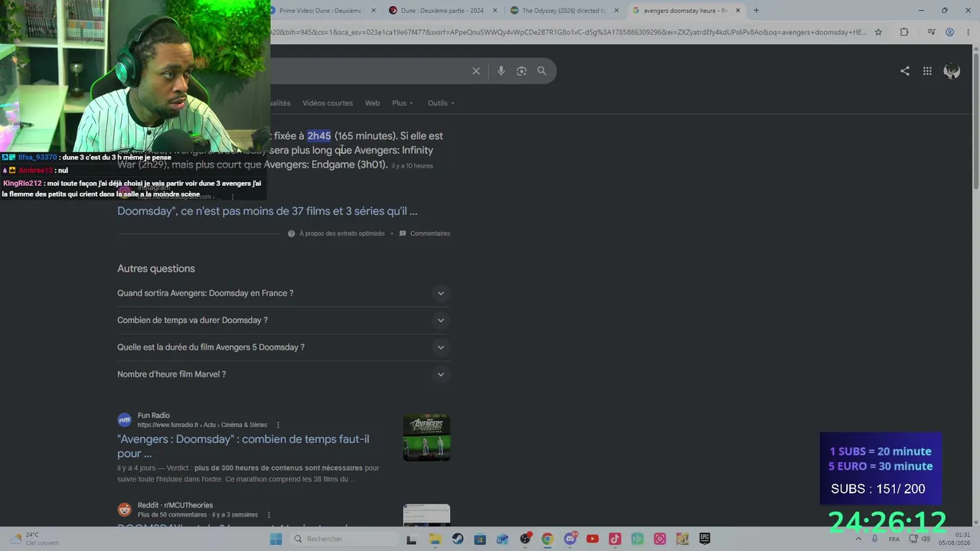Expand 'Combien de temps va durer Doomsday ?'
The image size is (980, 551).
(x=283, y=320)
